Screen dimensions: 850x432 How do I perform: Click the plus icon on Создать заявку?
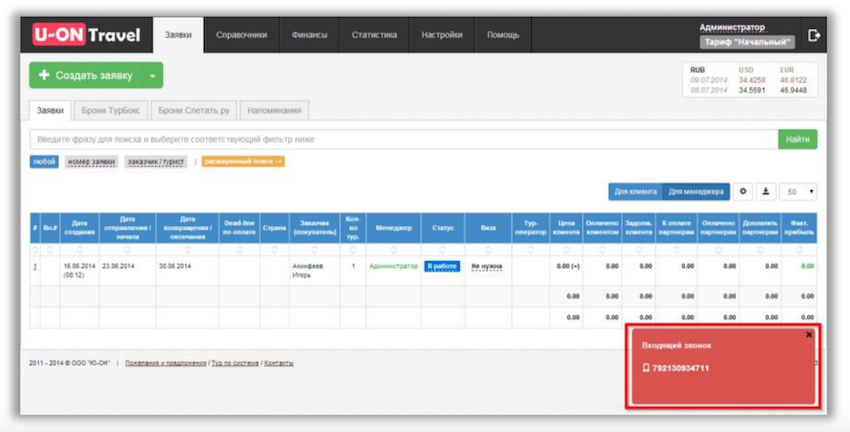pos(43,75)
